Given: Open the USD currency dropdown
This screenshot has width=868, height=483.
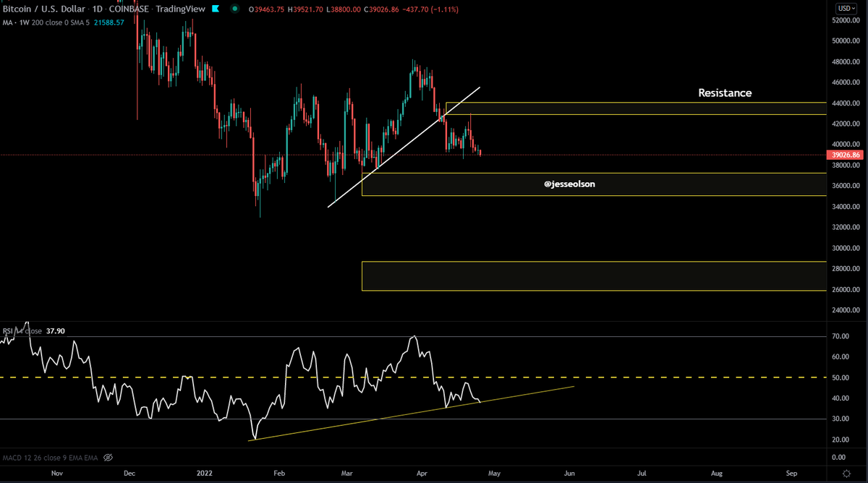Looking at the screenshot, I should coord(846,8).
